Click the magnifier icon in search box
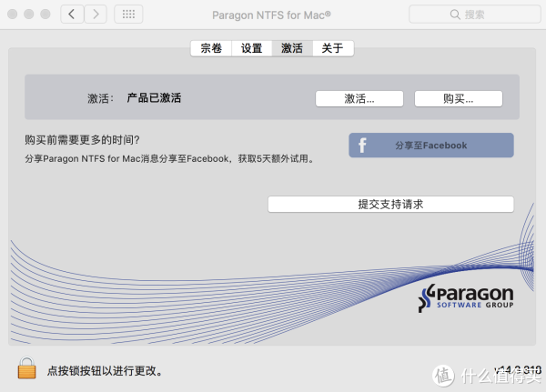The image size is (546, 392). 455,15
